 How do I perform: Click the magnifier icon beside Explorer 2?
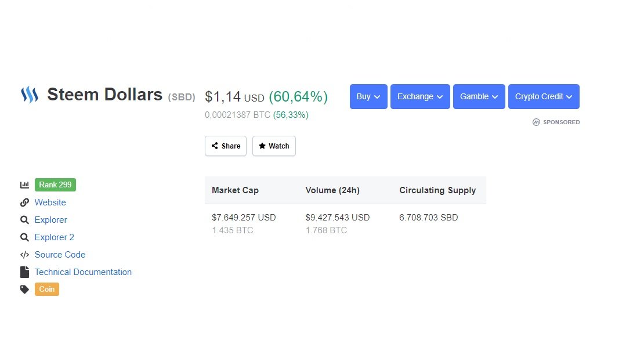pos(24,237)
